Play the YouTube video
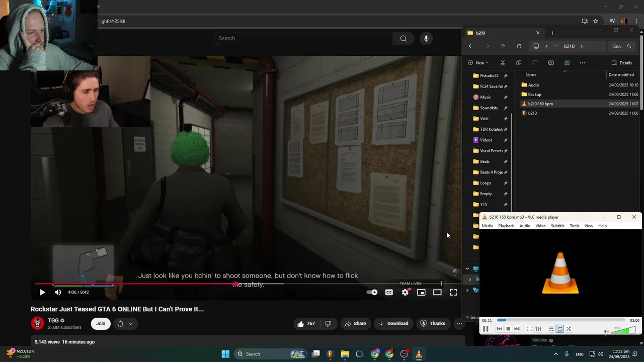 (x=42, y=292)
